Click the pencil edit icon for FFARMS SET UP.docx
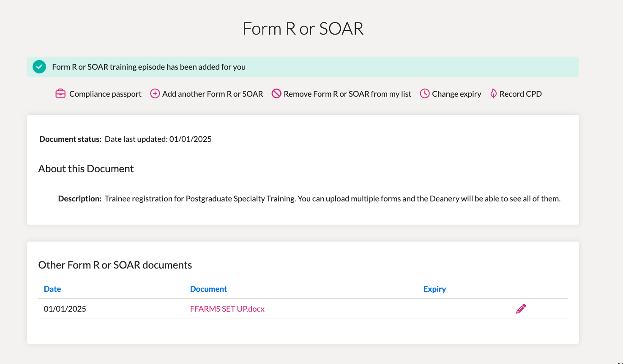623x364 pixels. [521, 309]
